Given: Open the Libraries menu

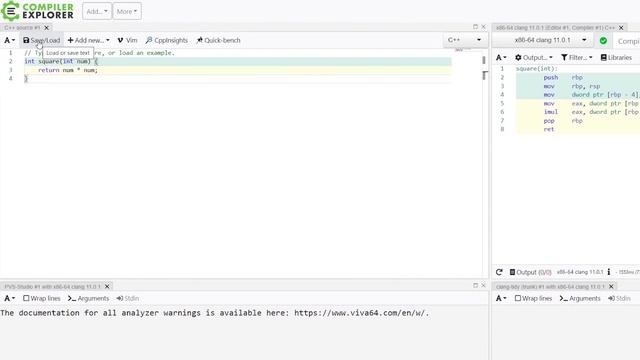Looking at the screenshot, I should (616, 58).
